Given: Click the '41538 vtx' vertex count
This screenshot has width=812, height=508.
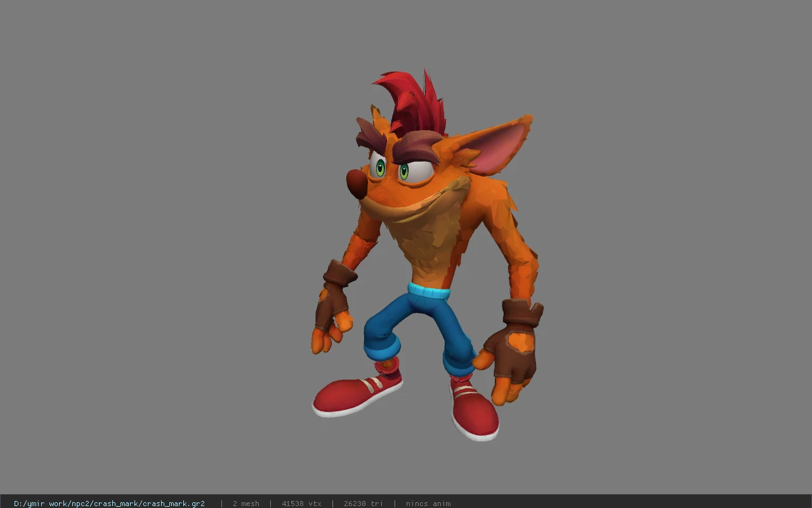Looking at the screenshot, I should coord(301,504).
